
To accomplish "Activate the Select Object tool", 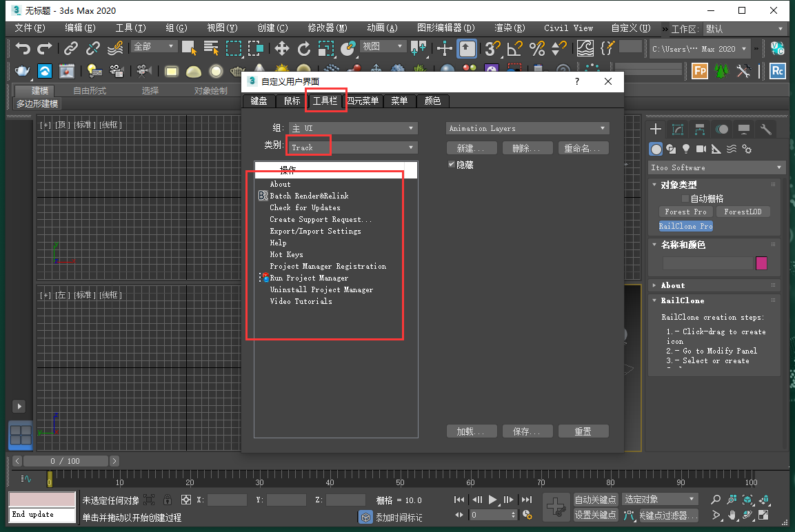I will (189, 49).
